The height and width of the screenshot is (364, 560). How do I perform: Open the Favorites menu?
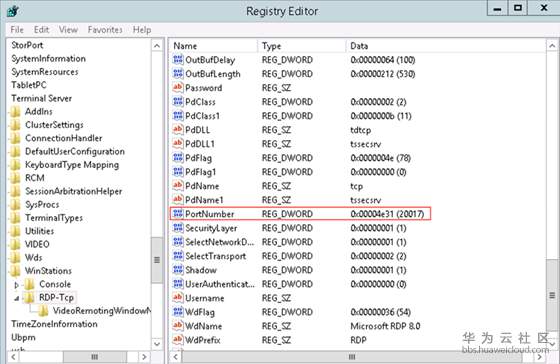(105, 30)
